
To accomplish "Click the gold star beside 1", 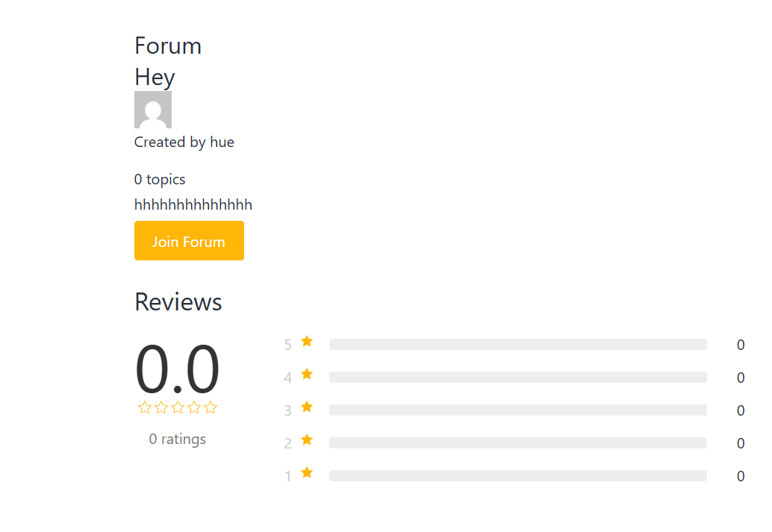I will [x=307, y=473].
